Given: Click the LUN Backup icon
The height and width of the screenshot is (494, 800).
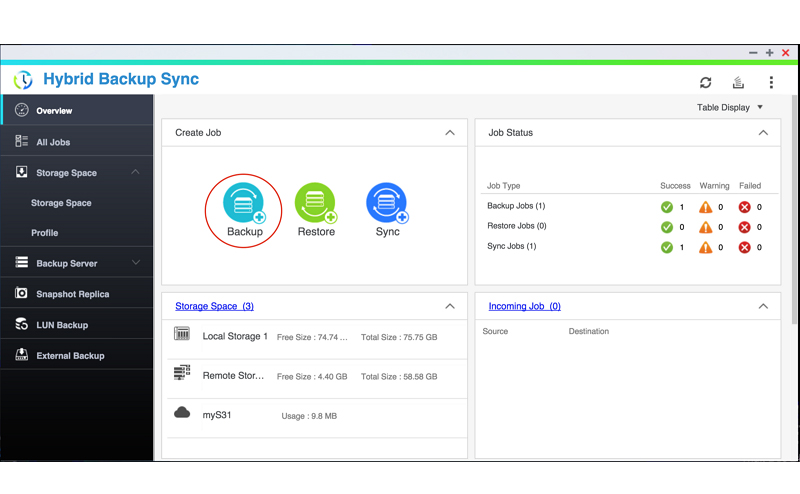Looking at the screenshot, I should pos(21,324).
